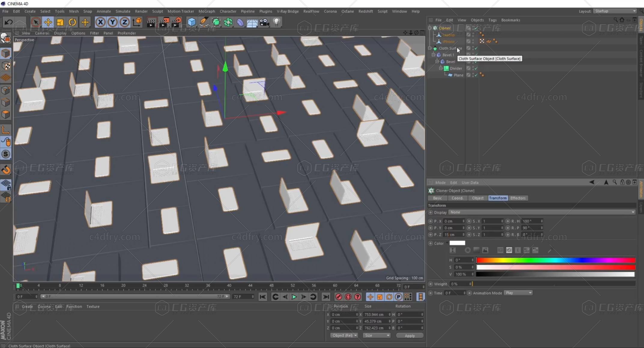The image size is (644, 348).
Task: Activate the Scale tool
Action: click(x=60, y=22)
